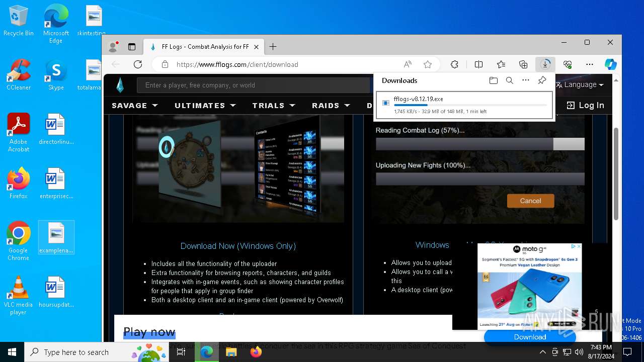Open the volume control in system tray
644x362 pixels.
click(x=579, y=352)
